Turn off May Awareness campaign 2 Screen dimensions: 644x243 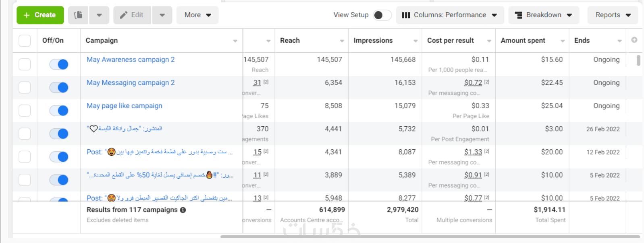click(x=59, y=64)
